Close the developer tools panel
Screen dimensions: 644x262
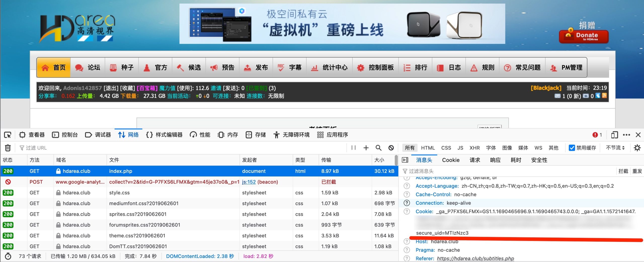[638, 135]
